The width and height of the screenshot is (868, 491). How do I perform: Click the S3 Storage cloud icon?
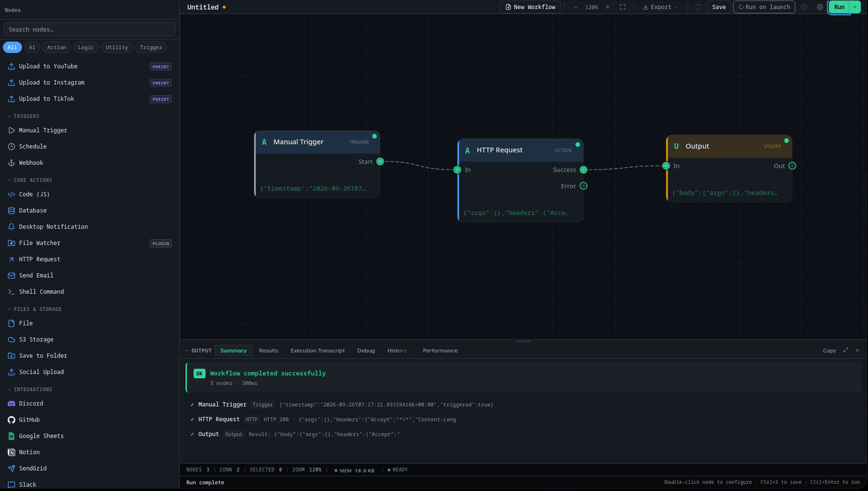tap(11, 340)
